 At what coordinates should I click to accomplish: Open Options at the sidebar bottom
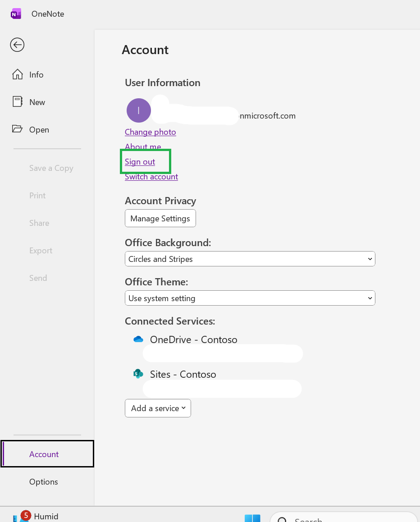[x=44, y=482]
